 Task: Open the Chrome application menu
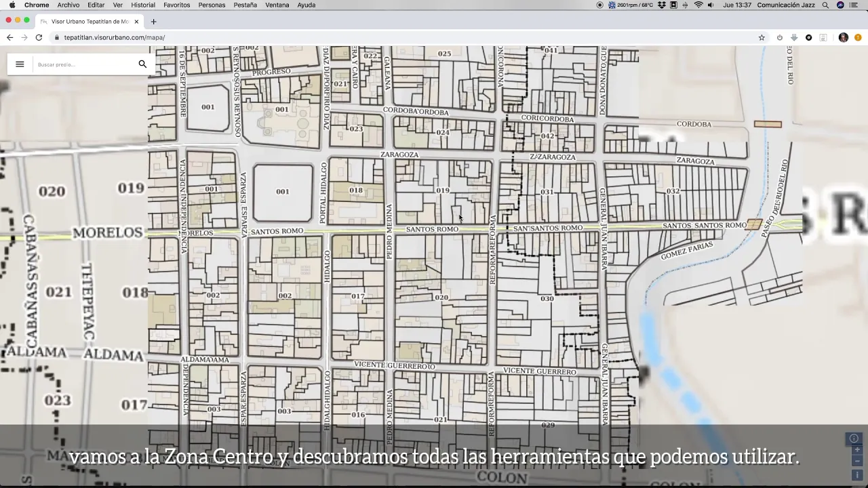[x=37, y=5]
